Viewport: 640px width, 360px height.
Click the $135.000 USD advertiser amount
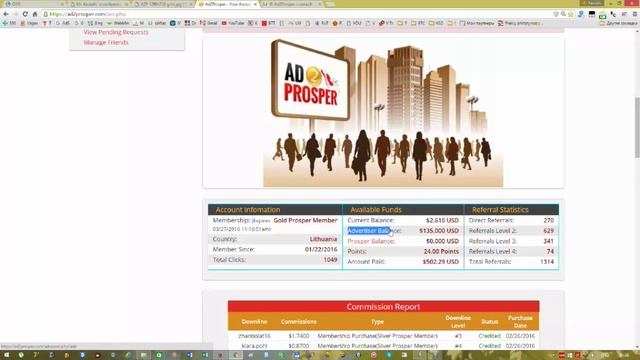pyautogui.click(x=439, y=231)
